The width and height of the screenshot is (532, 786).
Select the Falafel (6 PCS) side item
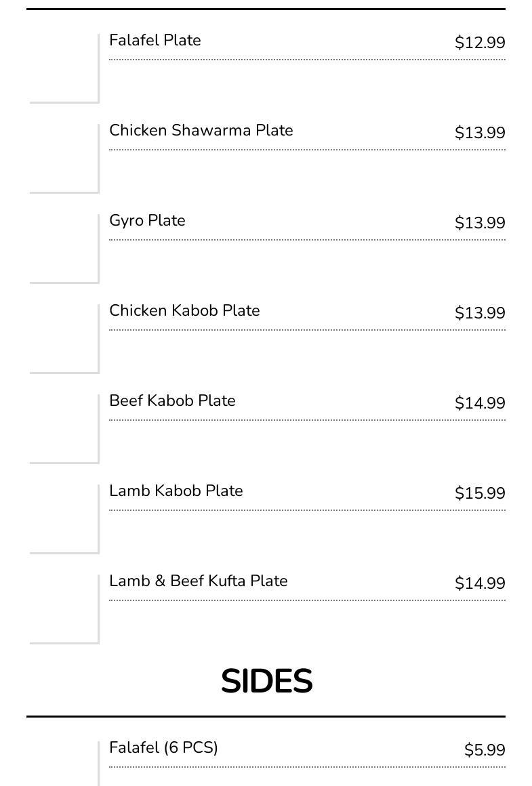coord(163,748)
